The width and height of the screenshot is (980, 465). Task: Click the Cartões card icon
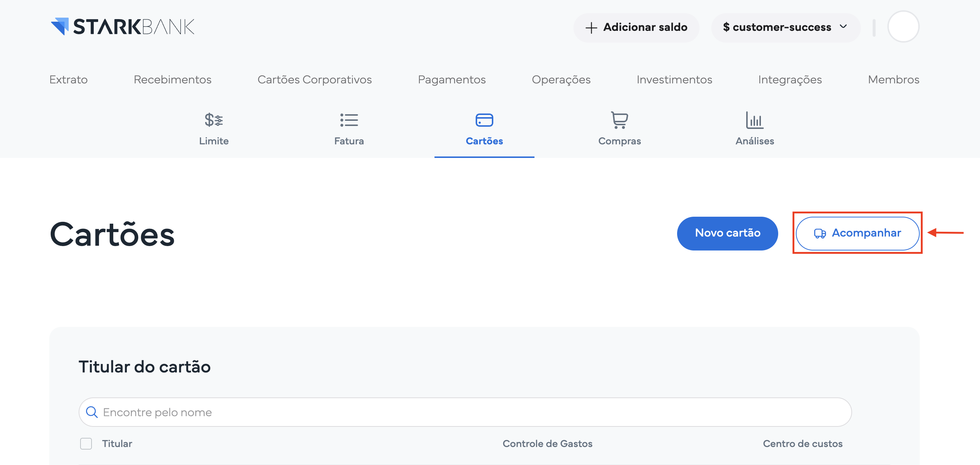[x=484, y=120]
